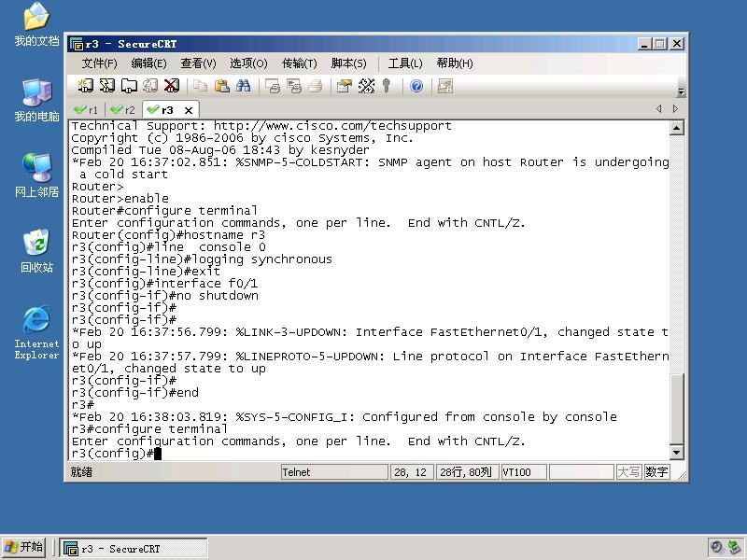Click the "Router>enable" terminal line
This screenshot has height=560, width=747.
[120, 199]
